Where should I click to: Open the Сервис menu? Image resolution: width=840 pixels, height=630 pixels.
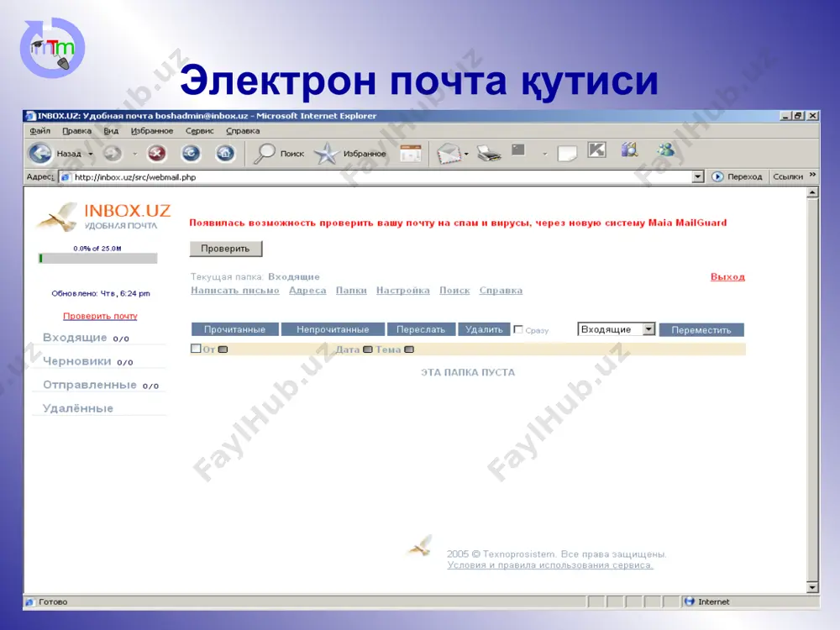pyautogui.click(x=199, y=131)
